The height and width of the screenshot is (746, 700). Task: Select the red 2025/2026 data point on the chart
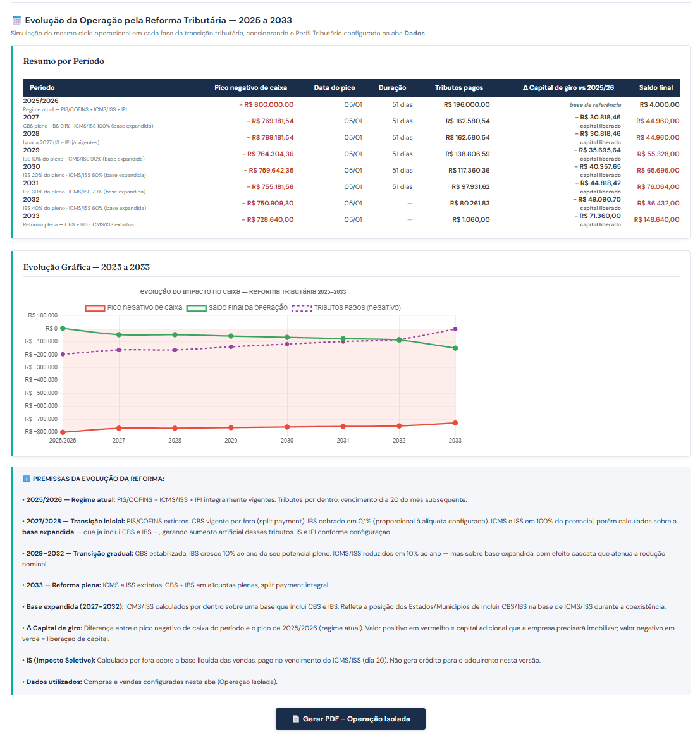63,432
